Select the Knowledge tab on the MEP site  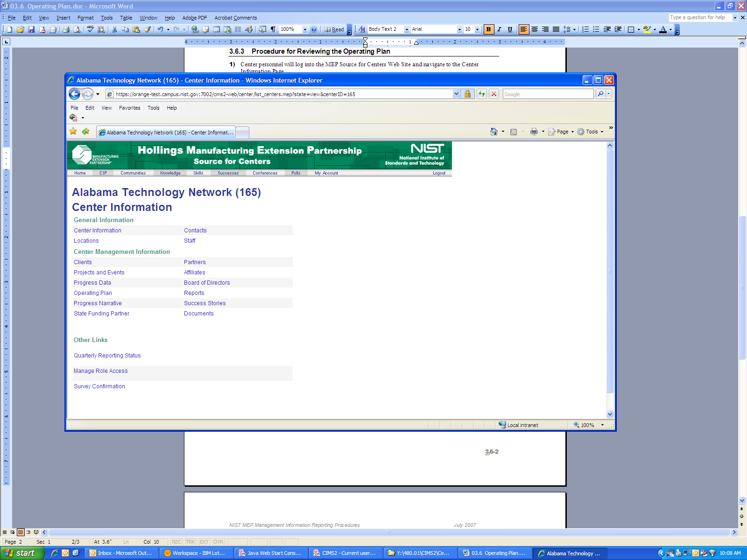[170, 173]
